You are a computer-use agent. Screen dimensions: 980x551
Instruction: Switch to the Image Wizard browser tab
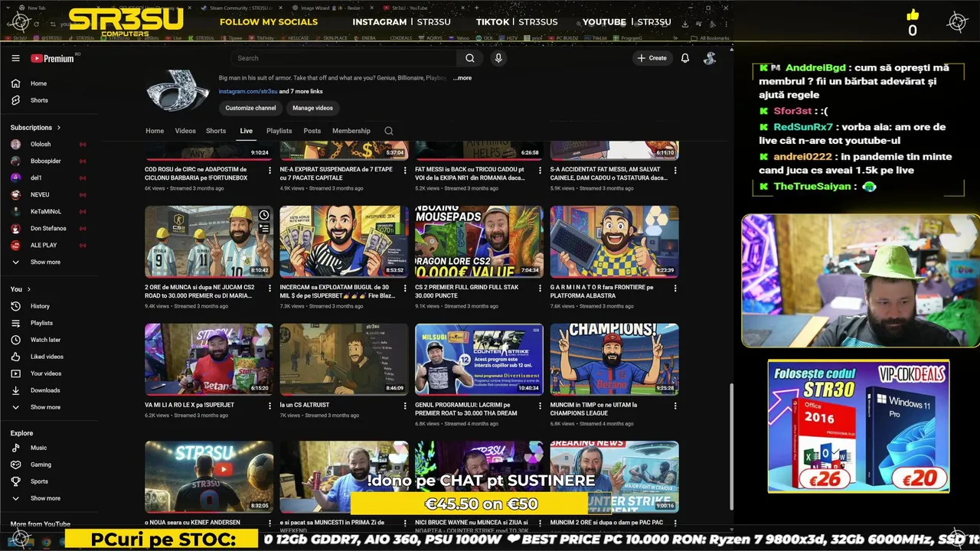(x=332, y=8)
